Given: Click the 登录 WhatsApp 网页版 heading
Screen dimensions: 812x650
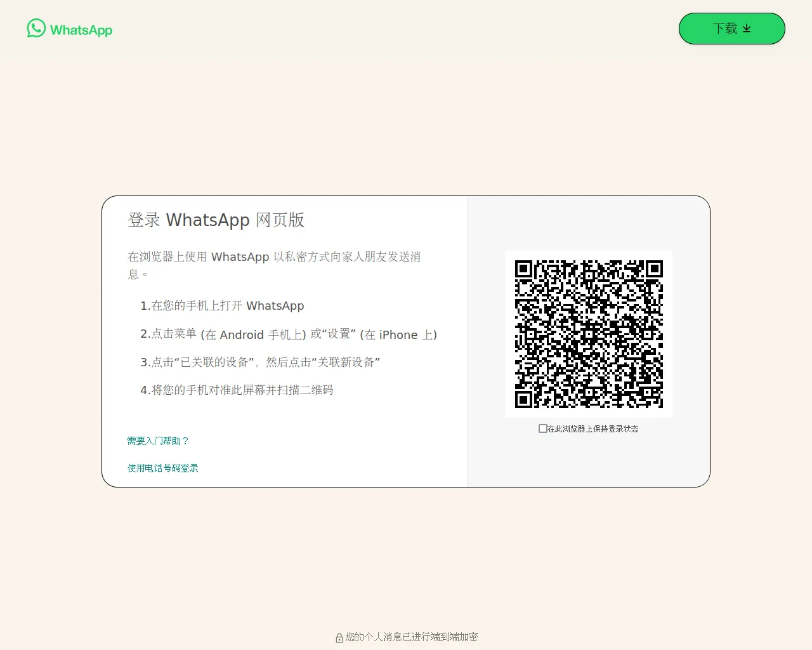Looking at the screenshot, I should click(x=216, y=220).
